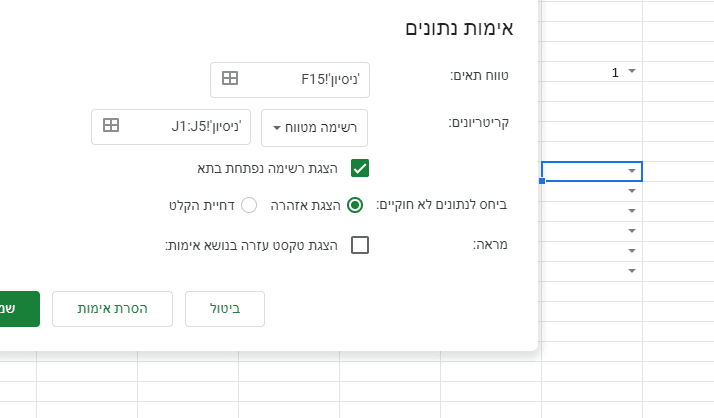714x418 pixels.
Task: Select the 'הצגת אזהרה' radio option
Action: click(x=355, y=205)
